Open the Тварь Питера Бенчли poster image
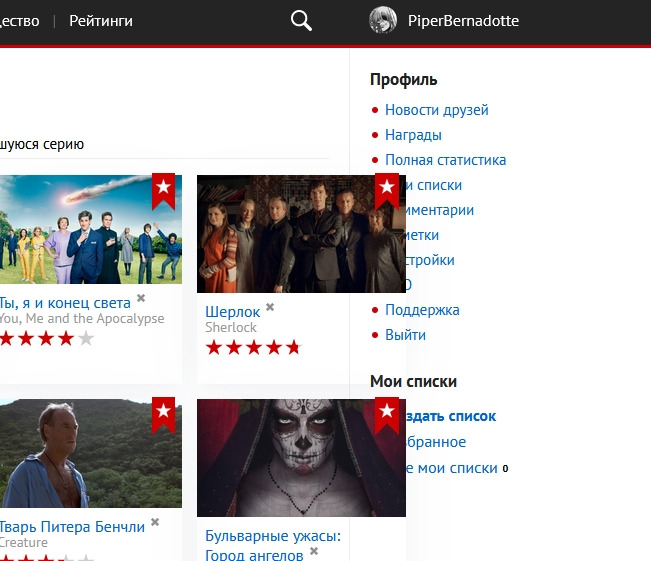The height and width of the screenshot is (561, 651). 91,453
